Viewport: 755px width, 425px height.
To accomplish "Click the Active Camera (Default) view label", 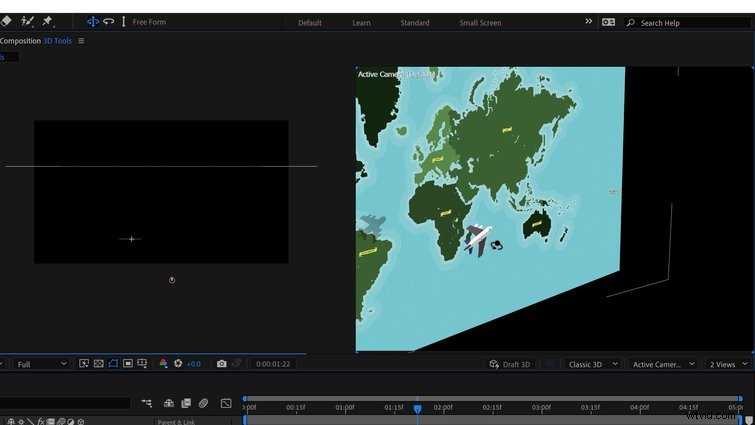I will click(396, 74).
